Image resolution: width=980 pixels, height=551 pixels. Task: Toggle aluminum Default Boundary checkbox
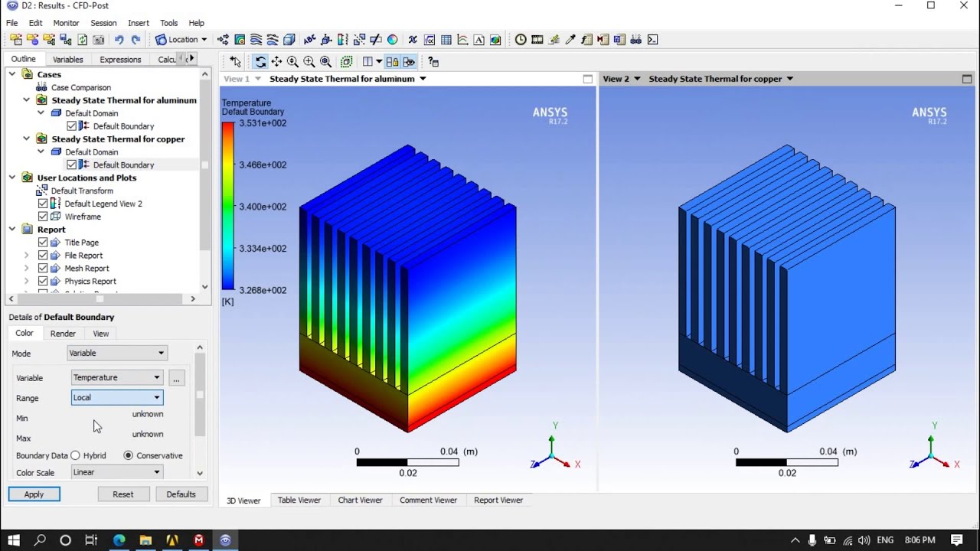pyautogui.click(x=72, y=126)
